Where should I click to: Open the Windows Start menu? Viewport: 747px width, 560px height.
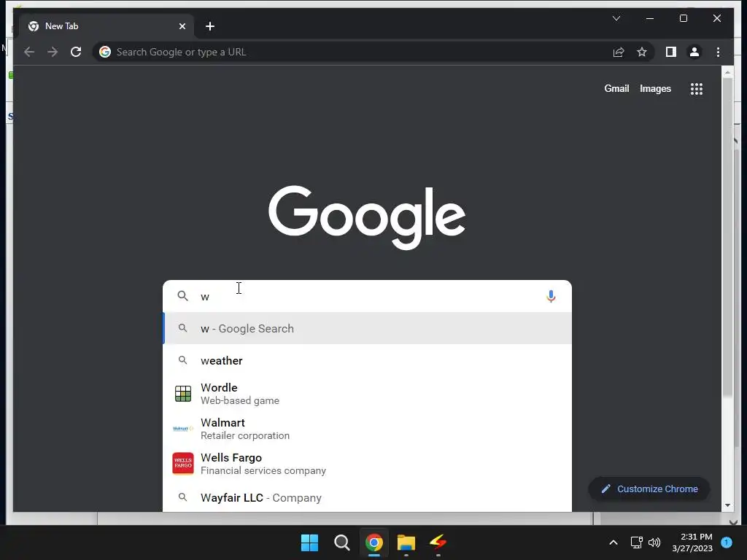[x=309, y=542]
